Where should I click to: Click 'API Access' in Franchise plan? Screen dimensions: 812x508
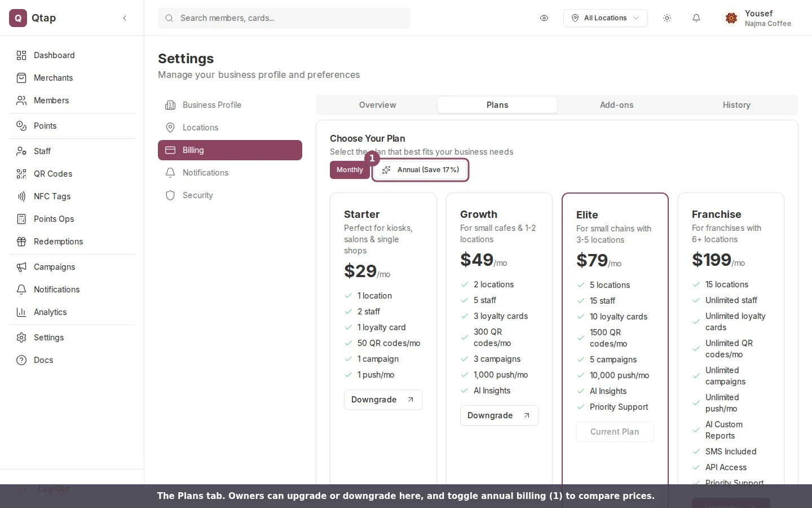click(x=726, y=467)
